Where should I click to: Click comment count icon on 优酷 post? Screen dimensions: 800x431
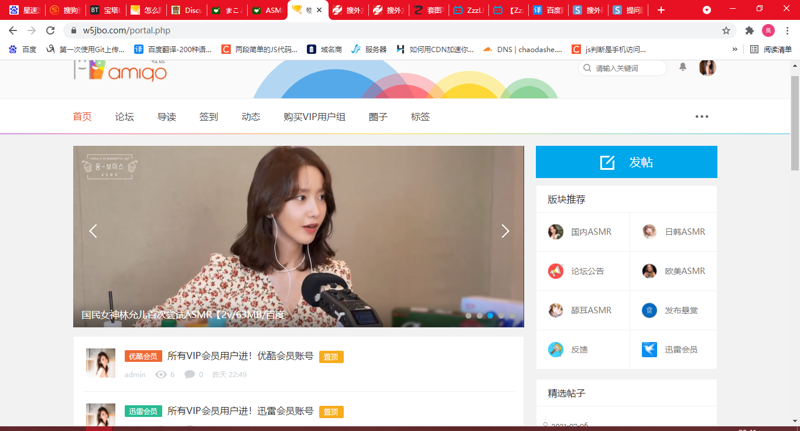pyautogui.click(x=189, y=374)
